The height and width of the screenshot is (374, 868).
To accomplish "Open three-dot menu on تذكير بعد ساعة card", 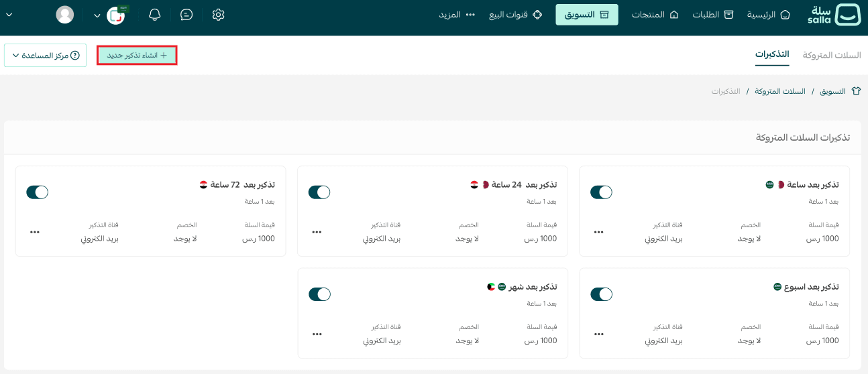I will (x=598, y=233).
